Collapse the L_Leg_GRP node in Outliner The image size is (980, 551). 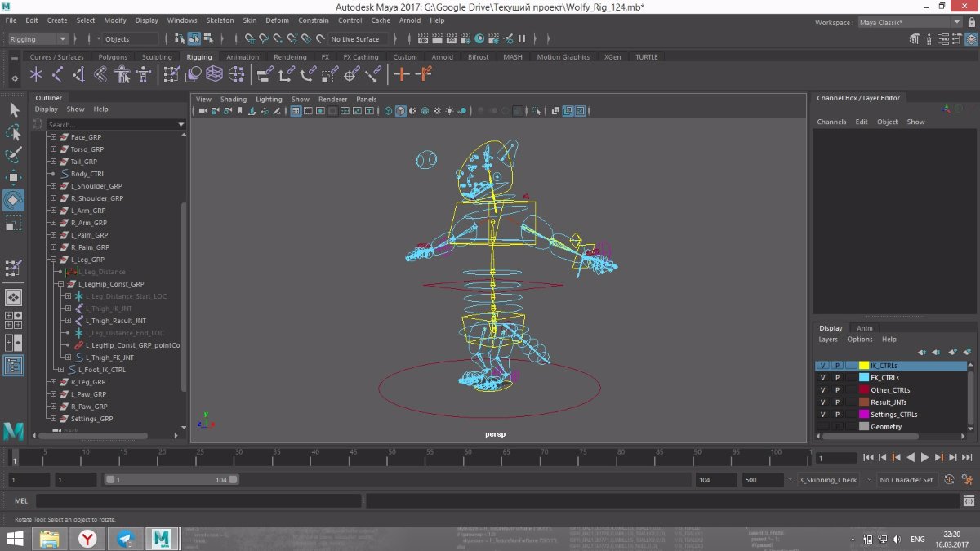click(53, 260)
